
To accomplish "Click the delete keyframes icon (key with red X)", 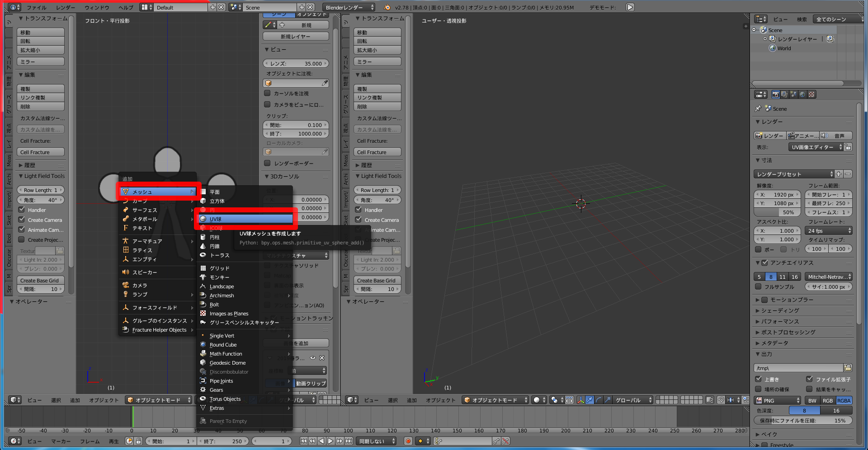I will click(505, 441).
